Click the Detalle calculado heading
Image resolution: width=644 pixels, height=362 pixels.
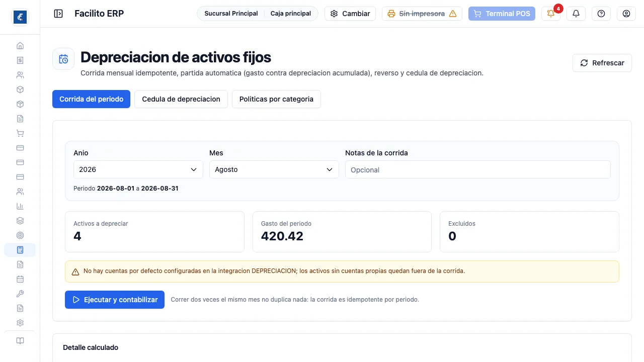pos(91,347)
